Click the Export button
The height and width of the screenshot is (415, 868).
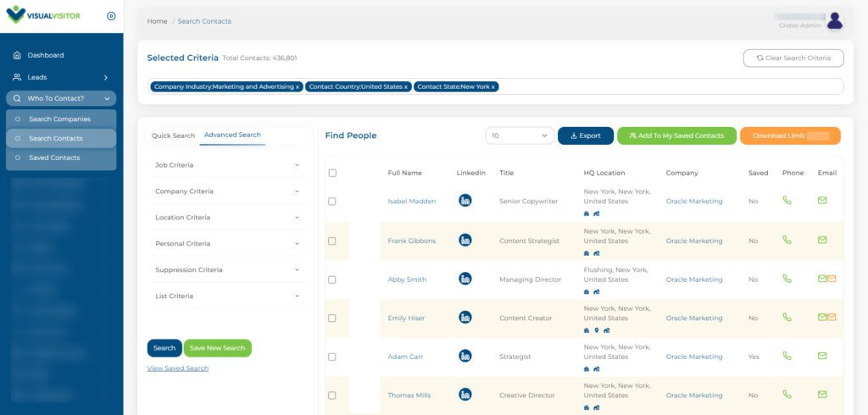pyautogui.click(x=586, y=136)
